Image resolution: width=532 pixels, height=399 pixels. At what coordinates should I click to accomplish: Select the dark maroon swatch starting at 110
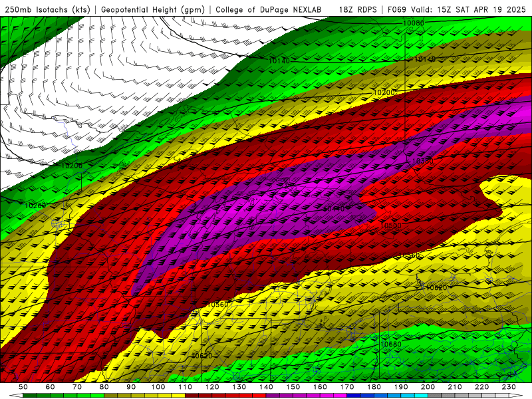pyautogui.click(x=192, y=396)
